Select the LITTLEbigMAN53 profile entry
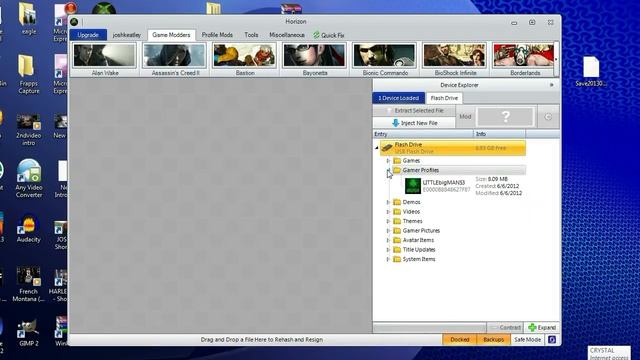This screenshot has width=640, height=360. pyautogui.click(x=464, y=186)
